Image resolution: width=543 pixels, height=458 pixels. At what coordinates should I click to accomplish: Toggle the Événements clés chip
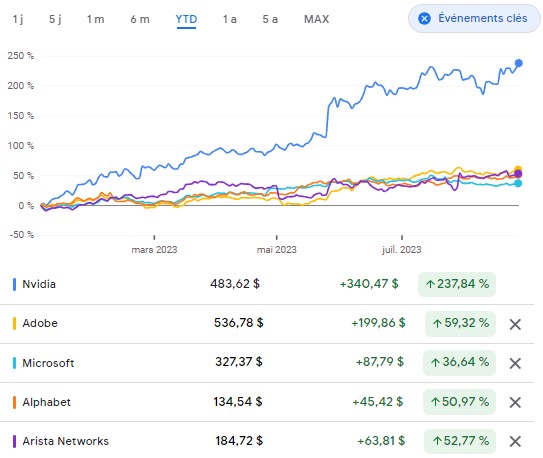pos(474,18)
